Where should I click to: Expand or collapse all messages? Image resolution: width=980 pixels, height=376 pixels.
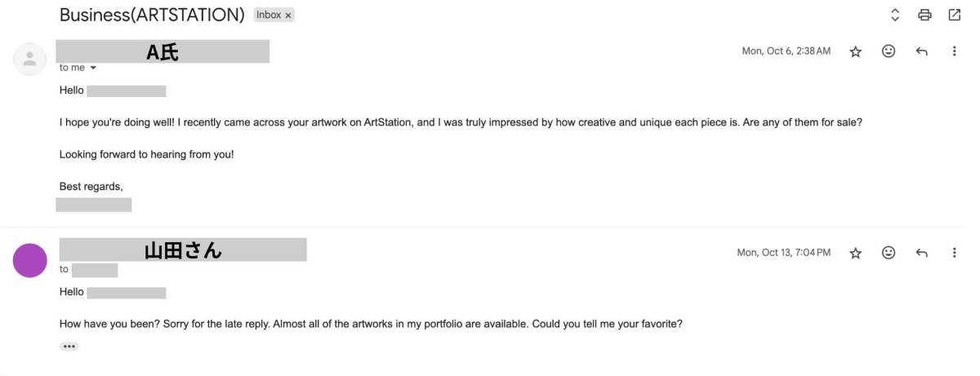coord(895,15)
